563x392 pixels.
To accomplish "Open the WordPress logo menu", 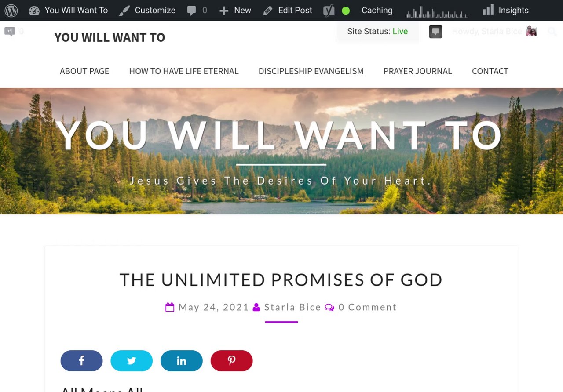I will point(11,11).
